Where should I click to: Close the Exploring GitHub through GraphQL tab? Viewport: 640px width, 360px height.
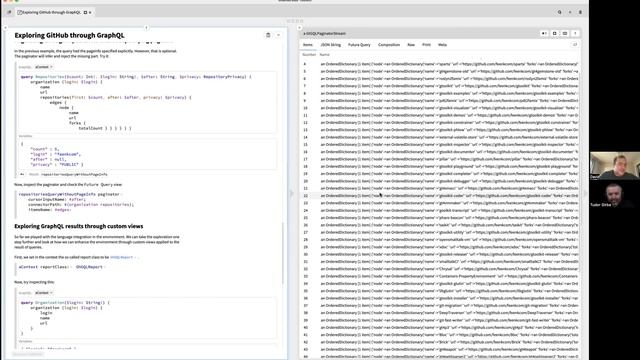pyautogui.click(x=90, y=12)
